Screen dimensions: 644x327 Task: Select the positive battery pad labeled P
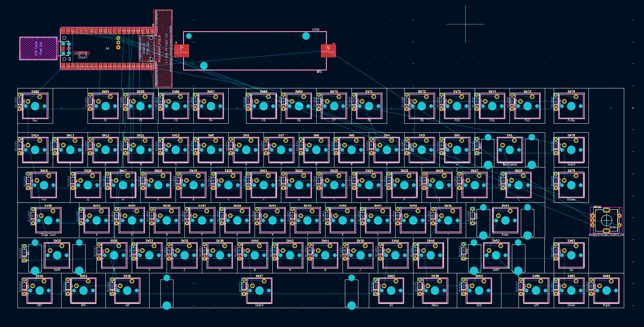[181, 51]
